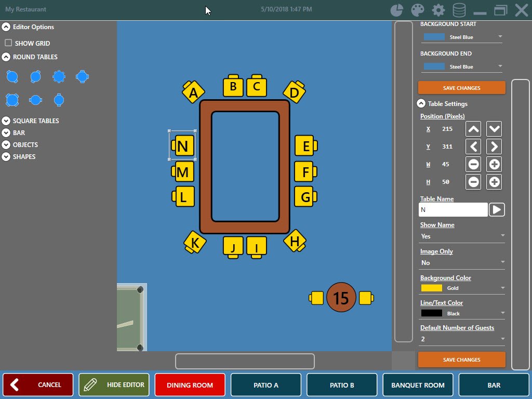Viewport: 532px width, 399px height.
Task: Switch to the Patio A room tab
Action: pyautogui.click(x=266, y=385)
